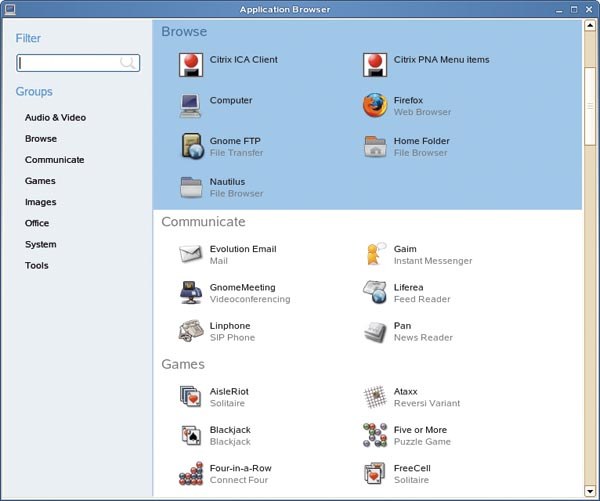
Task: Start the Four-in-a-Row game icon
Action: click(x=191, y=474)
